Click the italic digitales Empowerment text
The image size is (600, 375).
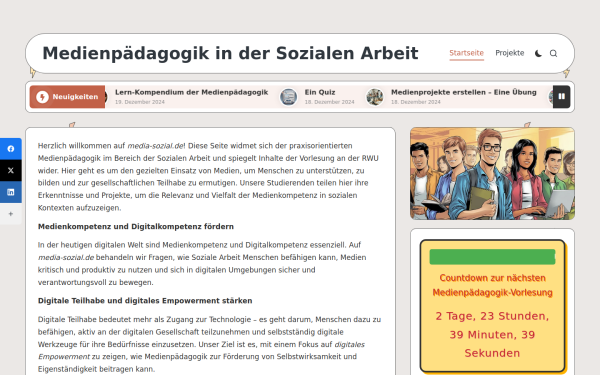201,351
